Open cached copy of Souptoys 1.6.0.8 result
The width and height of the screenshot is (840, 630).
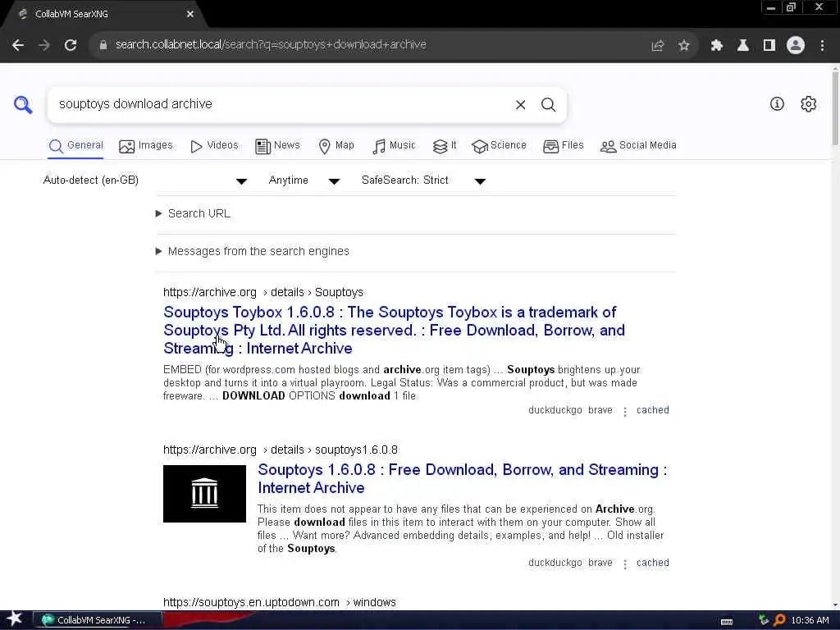click(652, 563)
